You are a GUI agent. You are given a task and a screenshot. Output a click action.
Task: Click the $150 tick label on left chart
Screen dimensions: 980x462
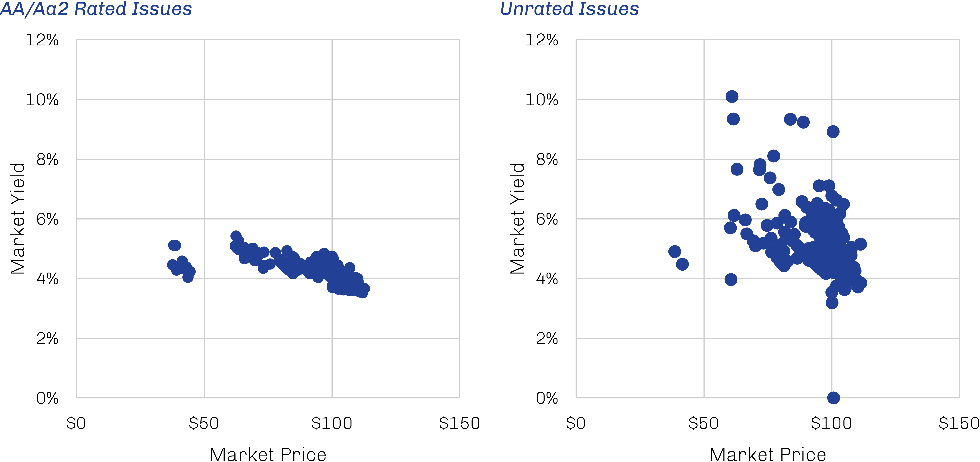(460, 423)
